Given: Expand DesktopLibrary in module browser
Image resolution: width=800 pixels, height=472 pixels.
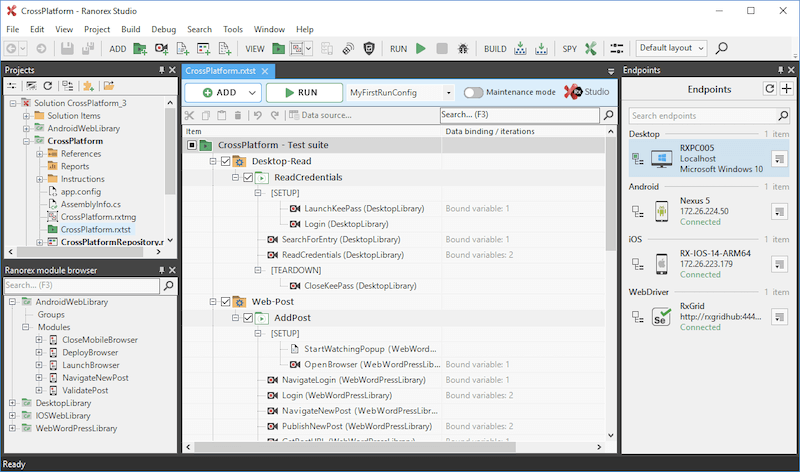Looking at the screenshot, I should 13,403.
